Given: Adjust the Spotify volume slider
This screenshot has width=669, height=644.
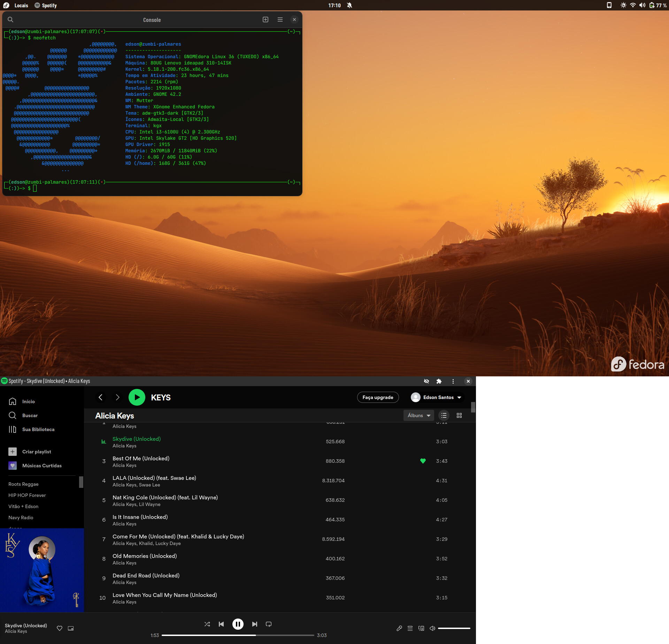Looking at the screenshot, I should (x=454, y=628).
